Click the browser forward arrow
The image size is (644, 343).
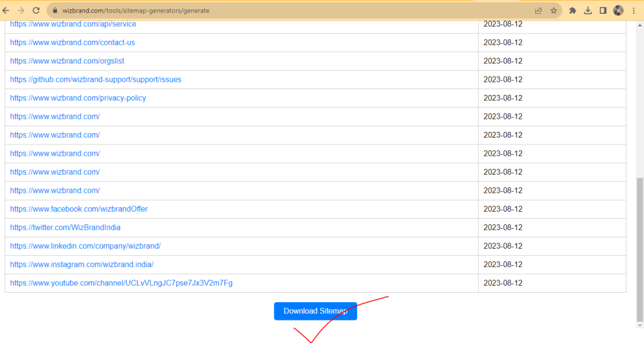coord(21,11)
